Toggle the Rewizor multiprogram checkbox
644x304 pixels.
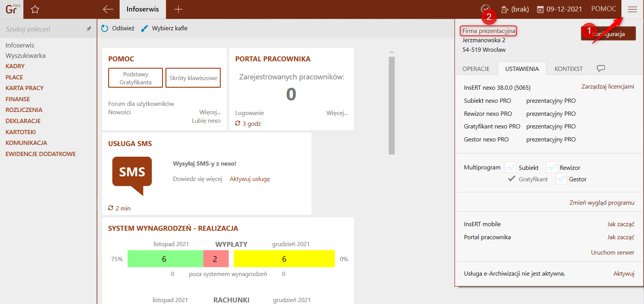click(552, 167)
